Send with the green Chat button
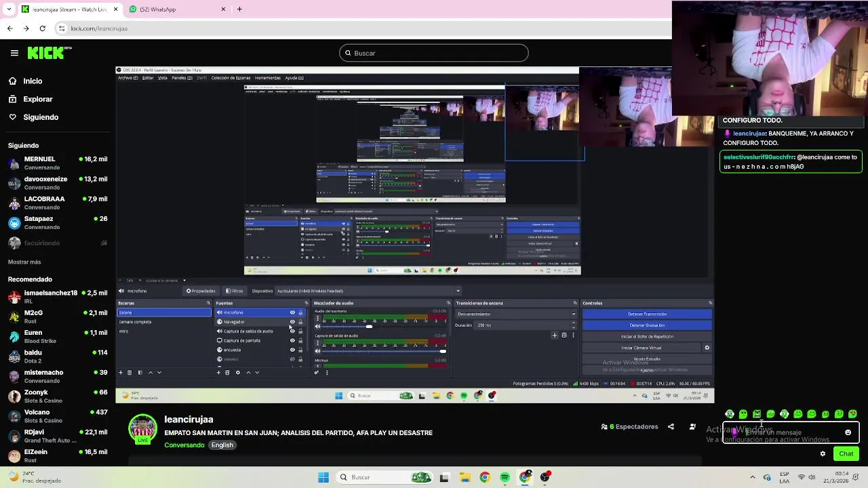This screenshot has height=488, width=868. pyautogui.click(x=846, y=454)
